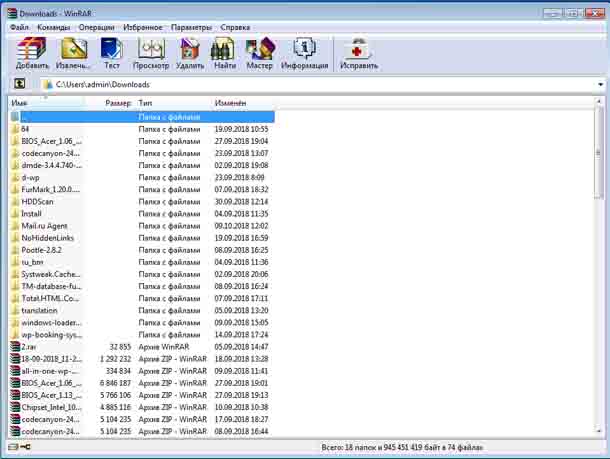This screenshot has width=610, height=459.
Task: Sort by the Имя column header
Action: 47,103
